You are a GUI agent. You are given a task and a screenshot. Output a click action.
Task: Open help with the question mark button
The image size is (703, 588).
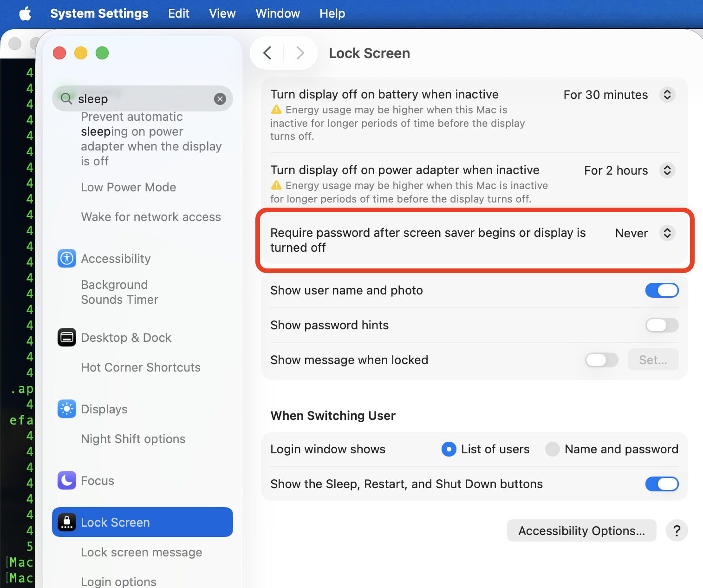point(677,530)
